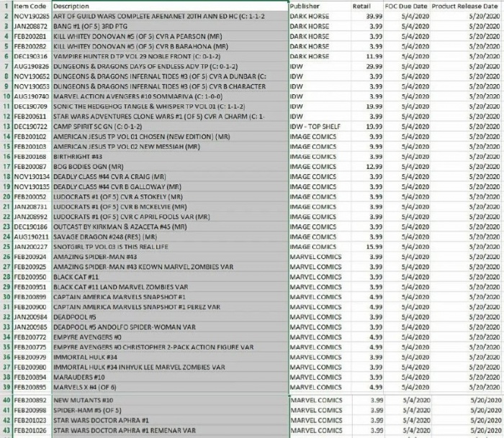Select item code cell NOV190285
Screen dimensions: 504x438
tap(32, 15)
